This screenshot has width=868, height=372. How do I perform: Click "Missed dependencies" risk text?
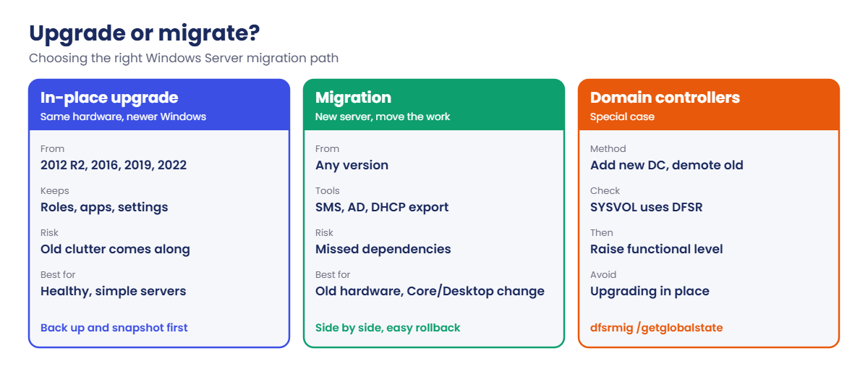click(x=383, y=249)
